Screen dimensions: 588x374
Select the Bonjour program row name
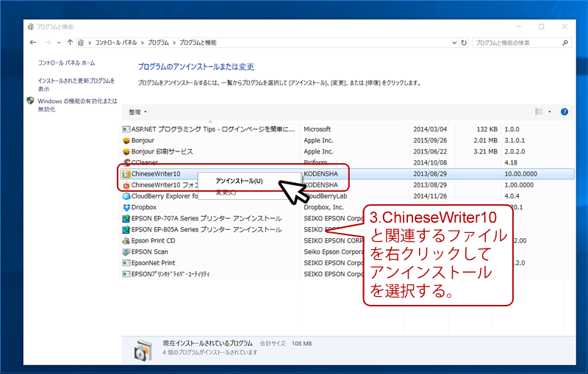(143, 140)
